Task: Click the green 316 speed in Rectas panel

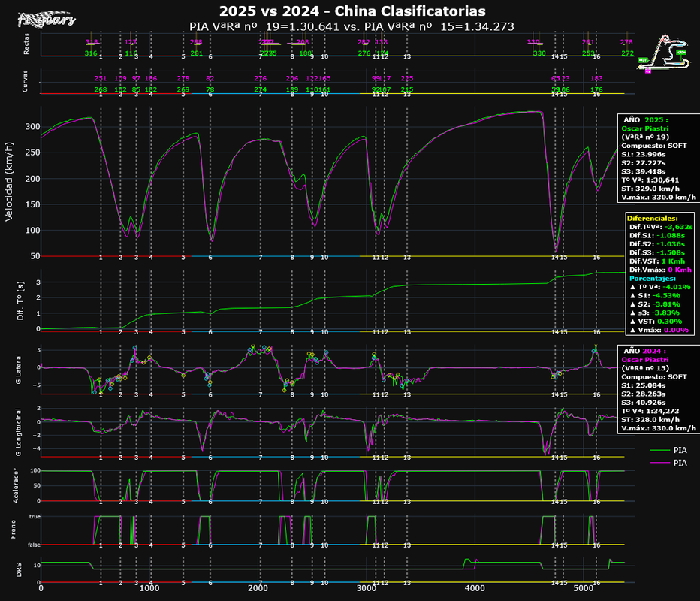Action: point(91,53)
